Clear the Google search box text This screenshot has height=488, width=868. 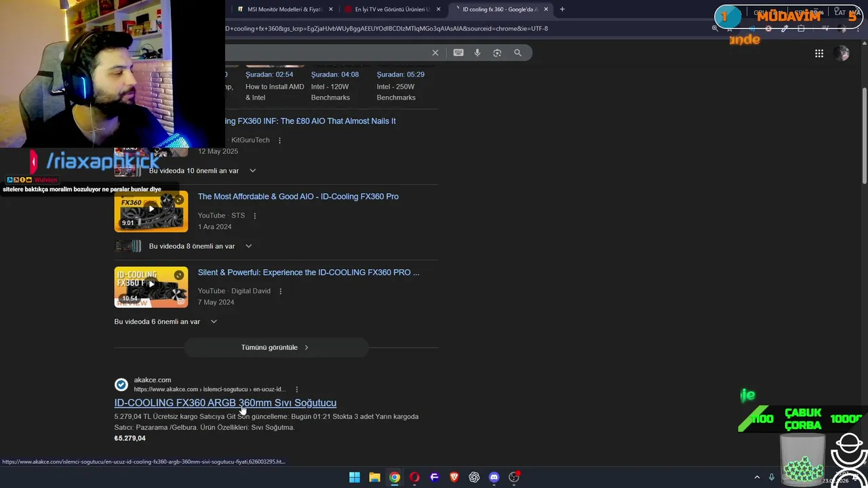435,53
